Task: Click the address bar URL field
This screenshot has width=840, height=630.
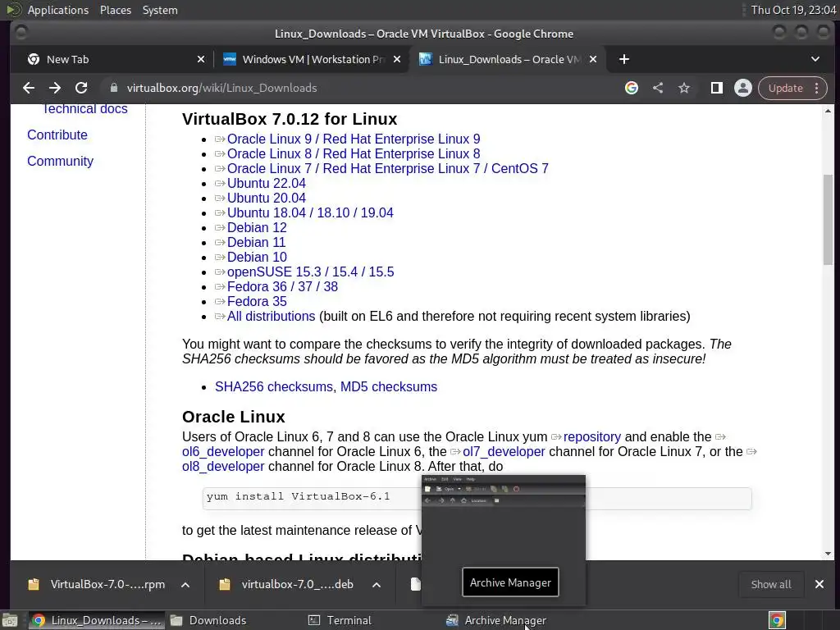Action: point(364,88)
